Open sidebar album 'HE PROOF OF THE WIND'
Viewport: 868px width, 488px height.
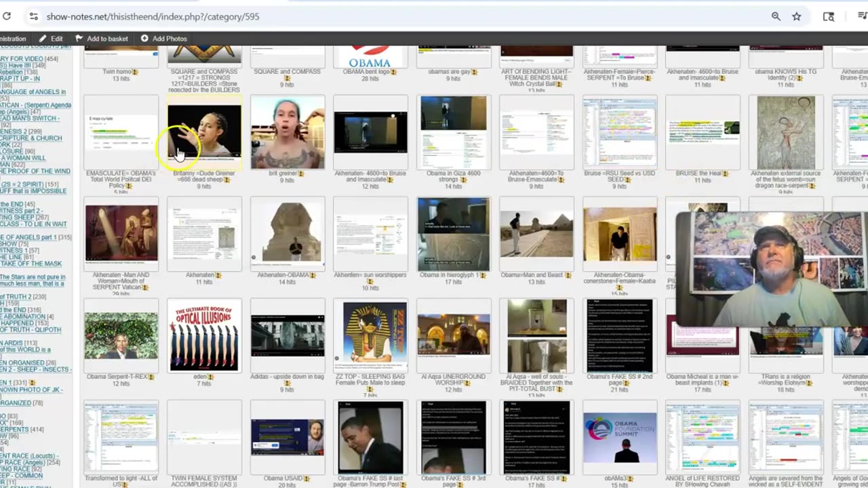point(35,171)
